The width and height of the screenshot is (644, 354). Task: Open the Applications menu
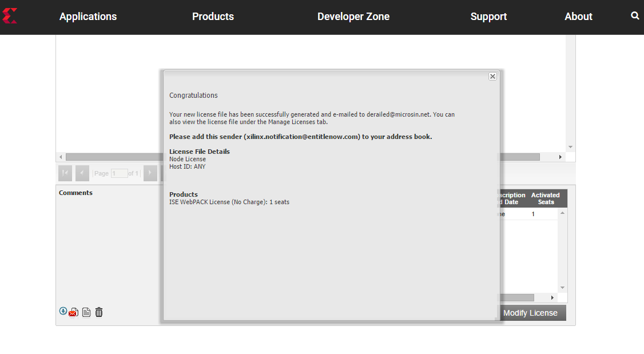(88, 17)
